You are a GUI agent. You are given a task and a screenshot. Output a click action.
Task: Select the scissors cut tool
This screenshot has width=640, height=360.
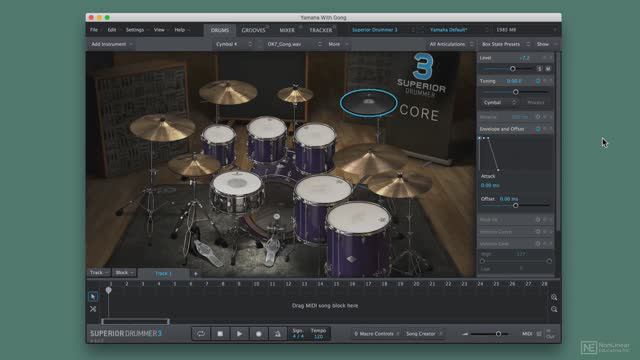[x=93, y=309]
